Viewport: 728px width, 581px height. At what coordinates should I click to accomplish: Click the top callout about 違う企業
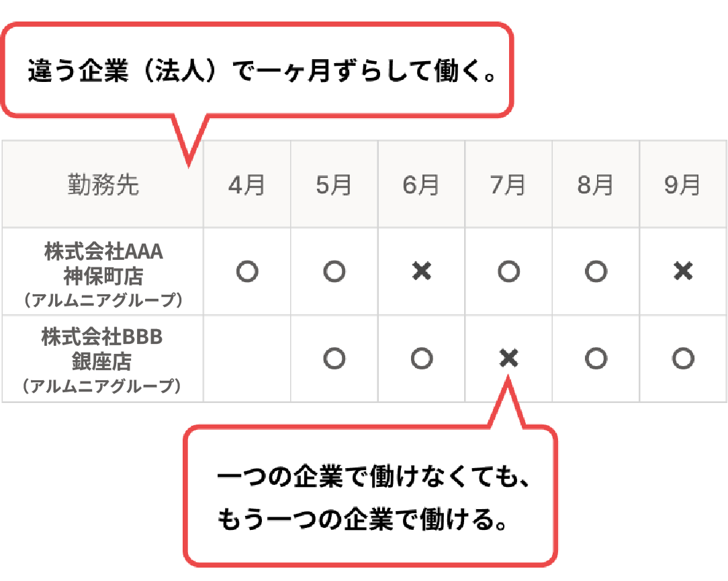click(x=257, y=70)
